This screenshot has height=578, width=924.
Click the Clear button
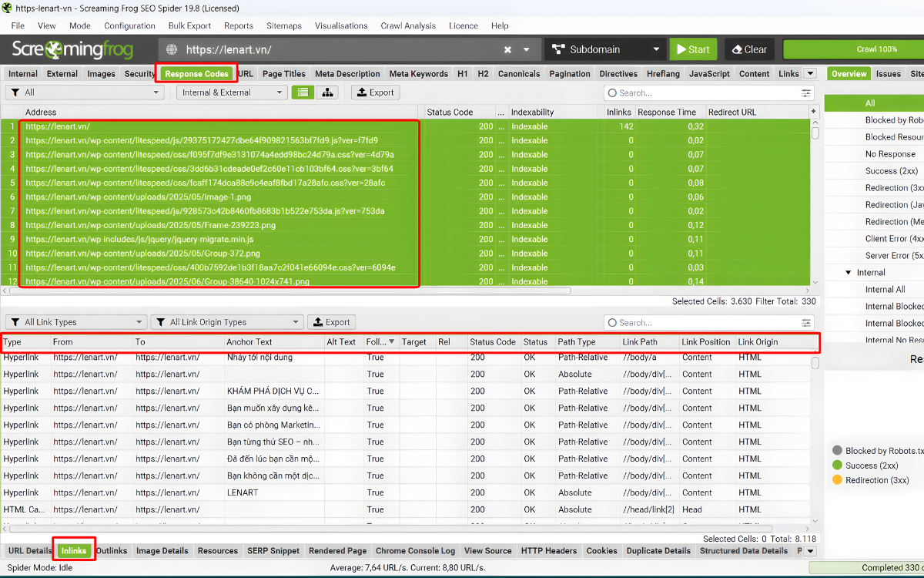coord(746,49)
